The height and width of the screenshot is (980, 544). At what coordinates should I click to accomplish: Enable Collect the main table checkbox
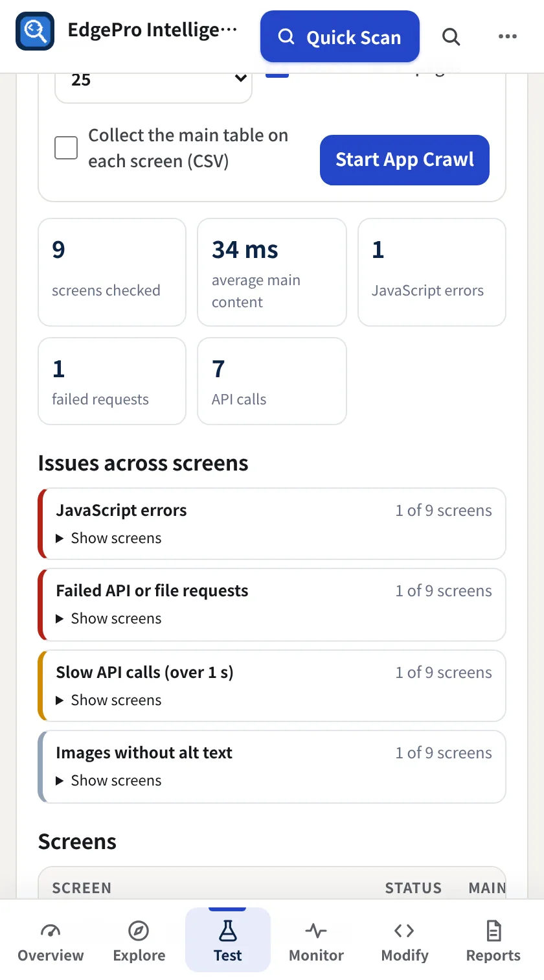66,148
